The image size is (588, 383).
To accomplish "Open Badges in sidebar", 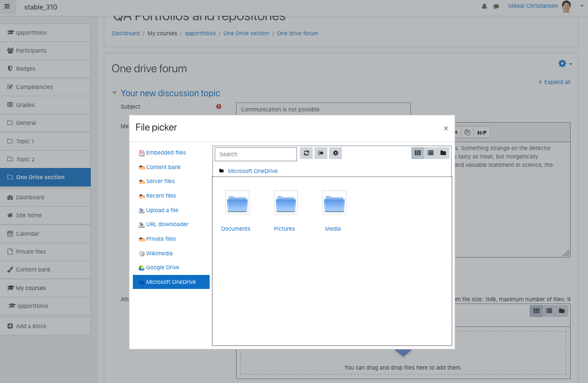I will pyautogui.click(x=45, y=68).
